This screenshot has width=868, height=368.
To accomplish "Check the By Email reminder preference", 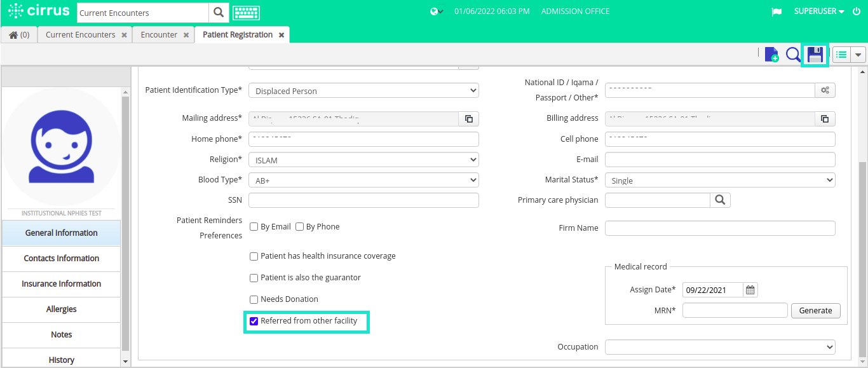I will (x=254, y=226).
